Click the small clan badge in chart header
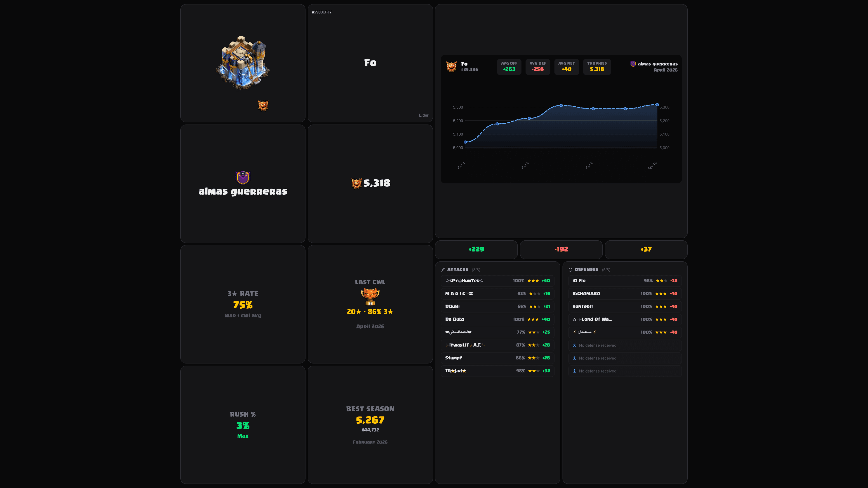This screenshot has height=488, width=868. click(x=633, y=64)
